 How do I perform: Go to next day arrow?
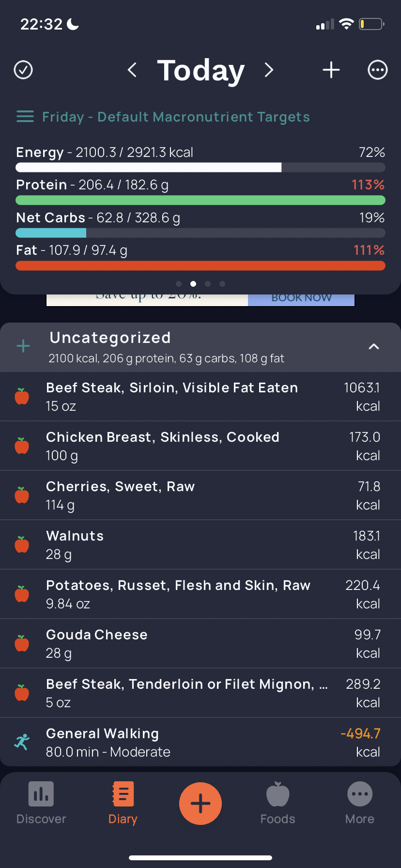[x=269, y=70]
